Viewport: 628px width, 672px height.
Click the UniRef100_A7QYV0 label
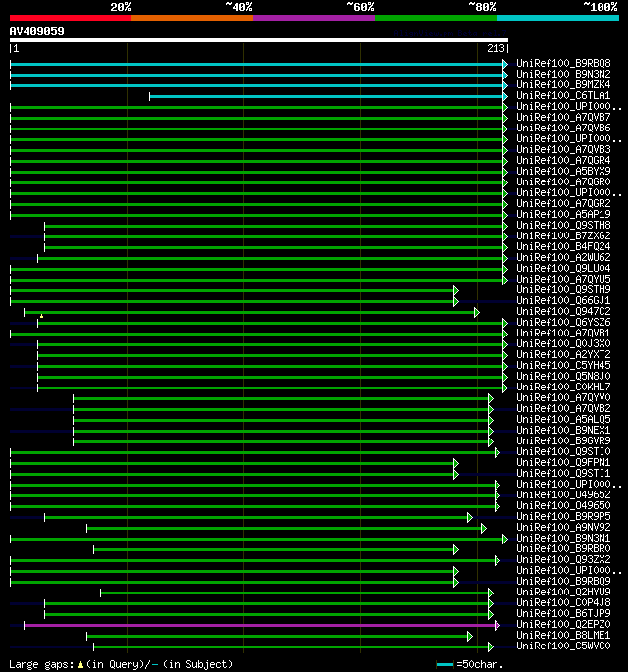(x=563, y=397)
